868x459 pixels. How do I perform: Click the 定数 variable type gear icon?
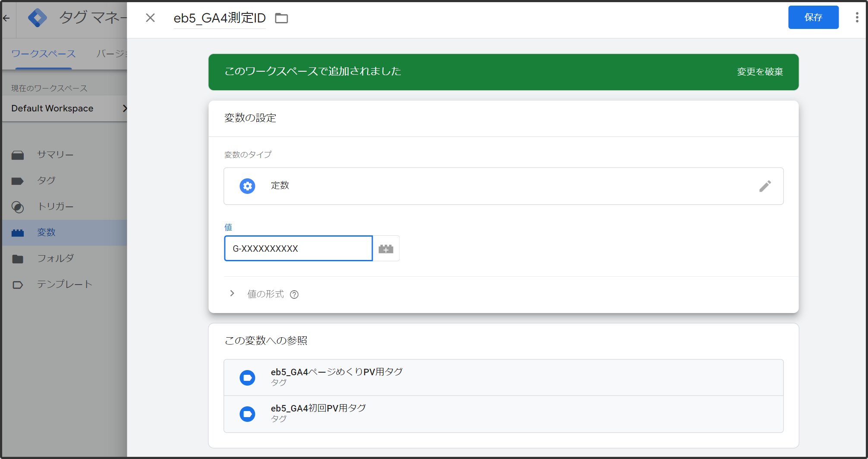point(247,186)
